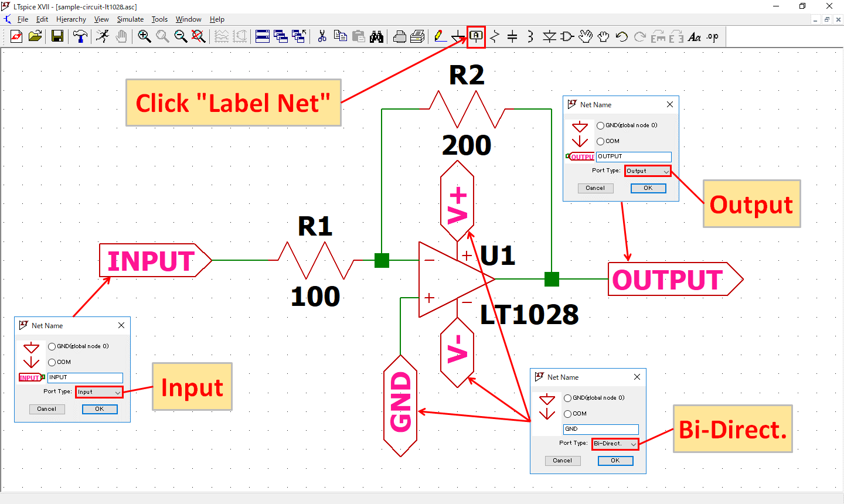Select the R2 resistor symbol in schematic
Image resolution: width=844 pixels, height=504 pixels.
[x=467, y=109]
